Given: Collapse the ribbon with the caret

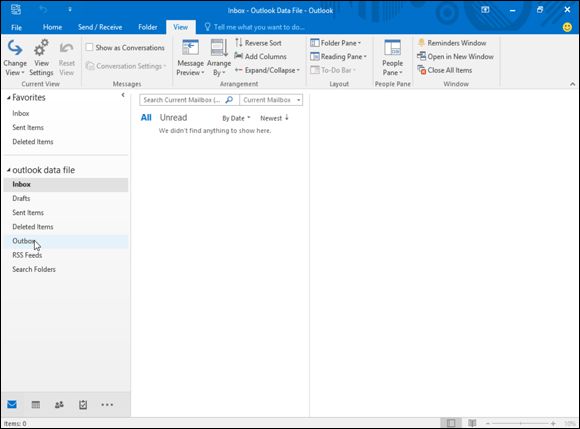Looking at the screenshot, I should (572, 84).
